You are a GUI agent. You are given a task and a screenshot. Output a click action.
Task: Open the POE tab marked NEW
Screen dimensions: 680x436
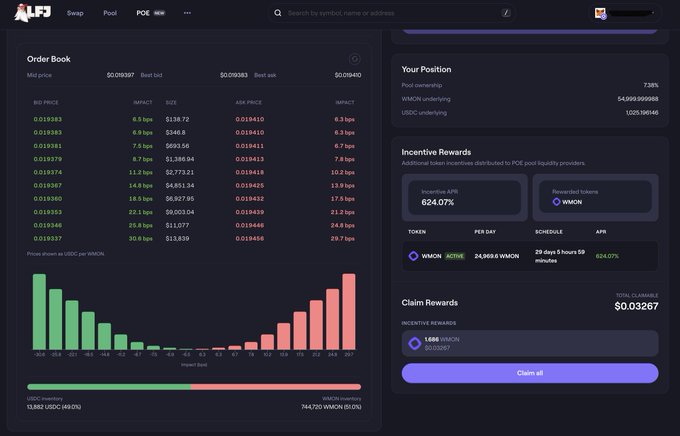(x=150, y=13)
